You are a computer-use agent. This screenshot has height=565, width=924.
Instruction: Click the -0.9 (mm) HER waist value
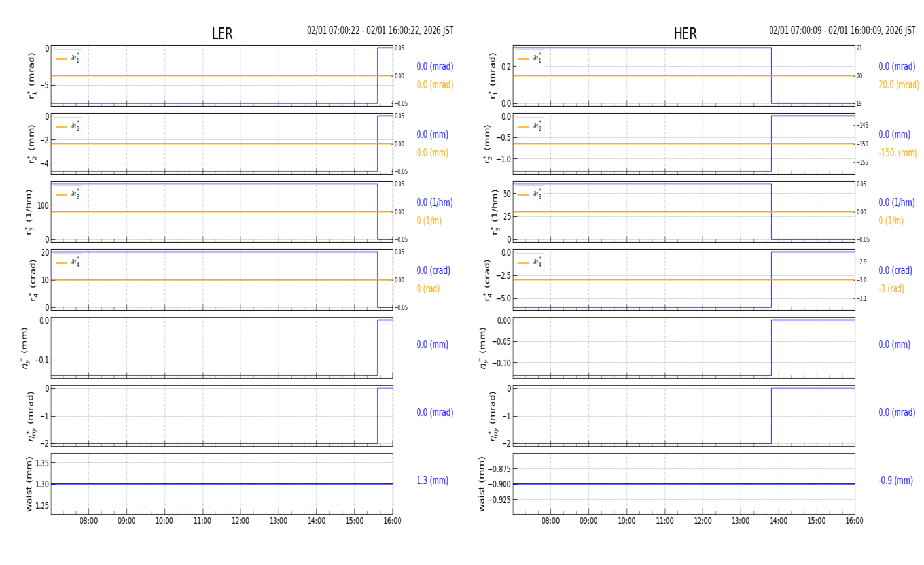coord(895,481)
